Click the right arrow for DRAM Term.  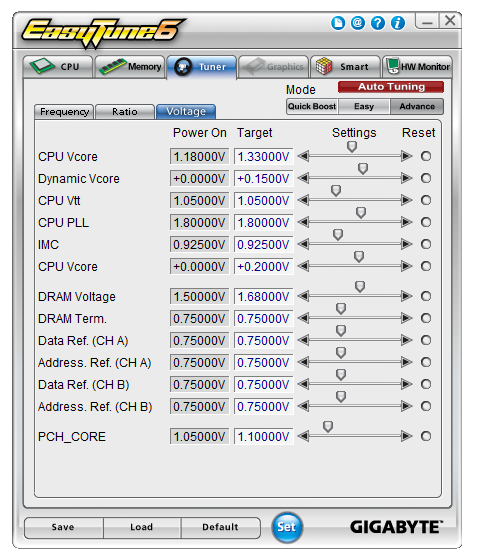pyautogui.click(x=407, y=318)
